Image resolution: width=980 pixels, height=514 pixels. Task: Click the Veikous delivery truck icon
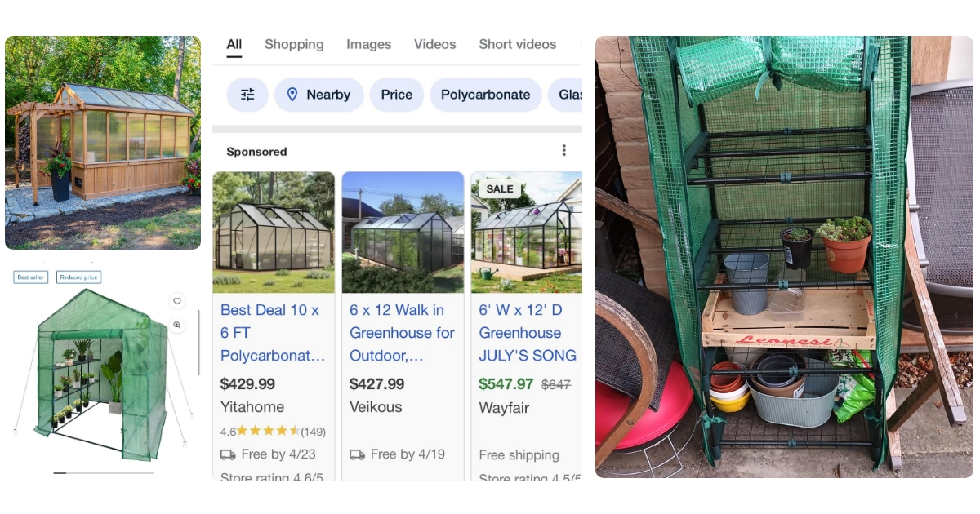point(357,454)
